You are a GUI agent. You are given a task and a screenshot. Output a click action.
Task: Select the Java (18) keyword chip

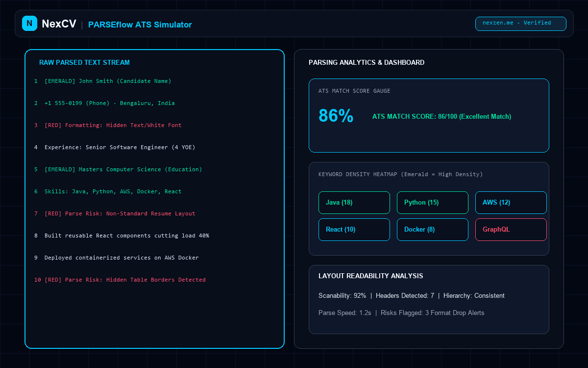pos(354,203)
